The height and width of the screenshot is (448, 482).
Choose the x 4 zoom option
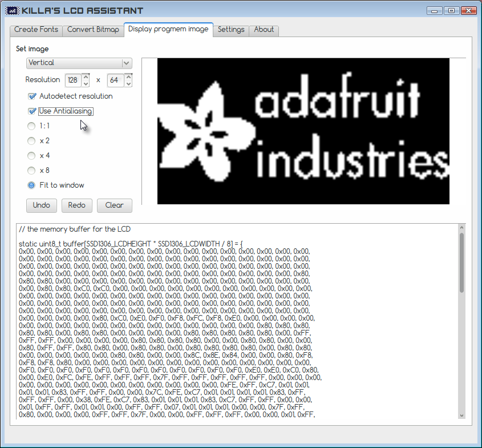(31, 156)
